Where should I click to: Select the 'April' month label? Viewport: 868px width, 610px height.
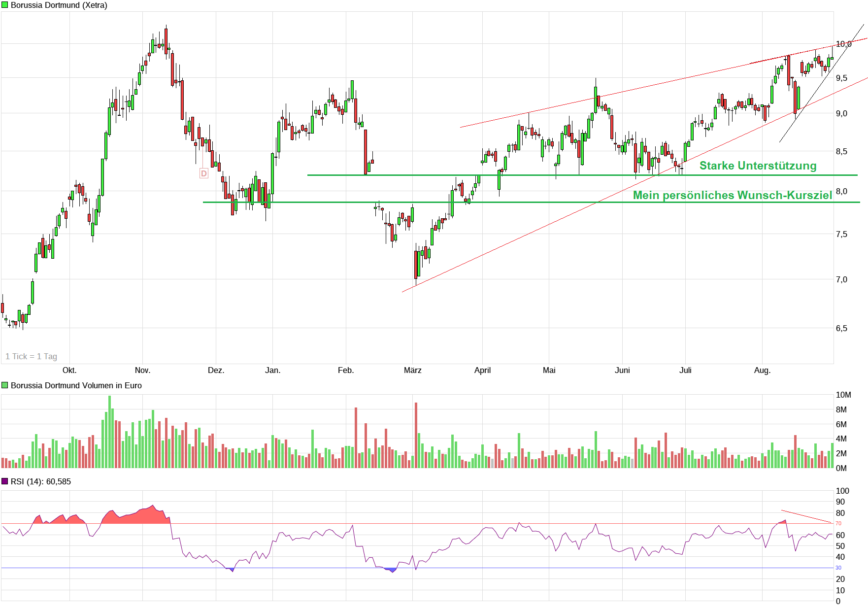tap(483, 370)
